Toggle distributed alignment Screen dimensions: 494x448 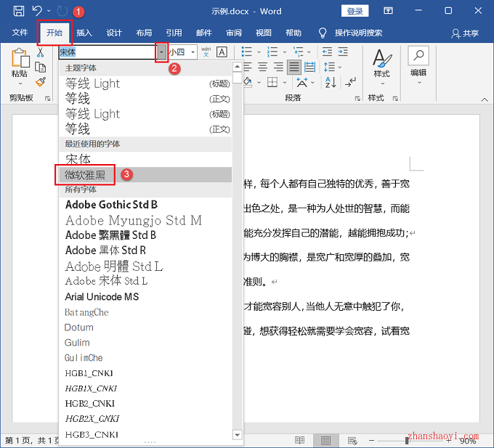coord(310,67)
